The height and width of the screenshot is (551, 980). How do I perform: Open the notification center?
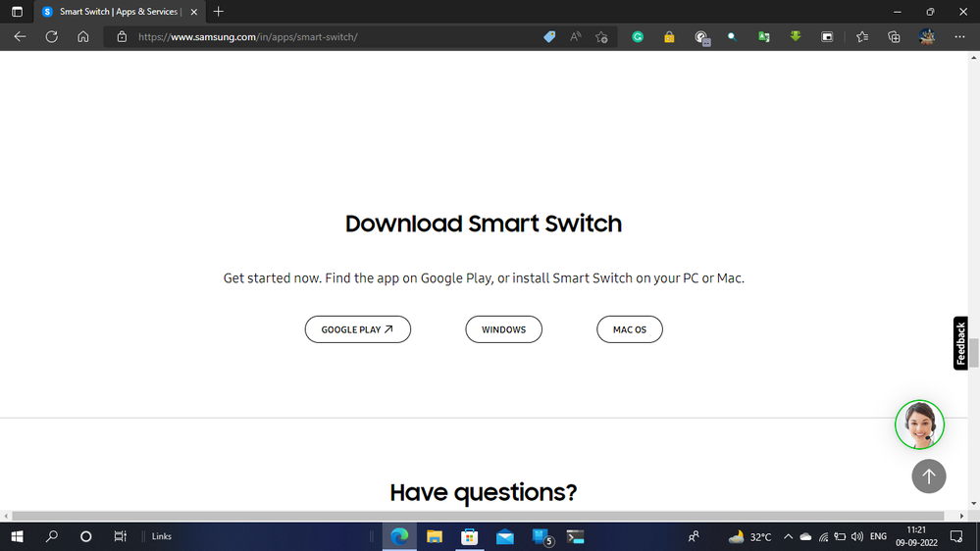point(956,536)
